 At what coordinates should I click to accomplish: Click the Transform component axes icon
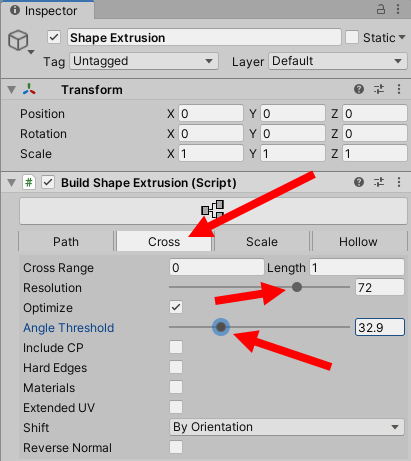click(29, 89)
